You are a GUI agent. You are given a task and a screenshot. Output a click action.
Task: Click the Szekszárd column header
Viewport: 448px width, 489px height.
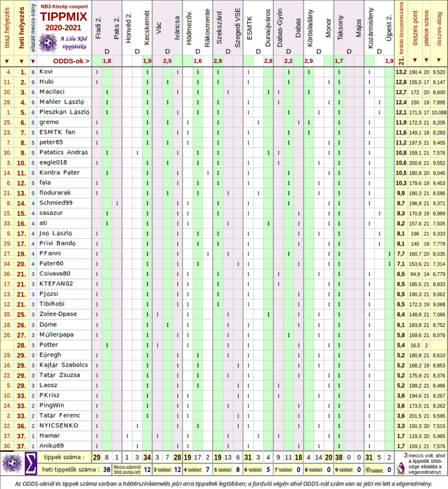click(219, 27)
